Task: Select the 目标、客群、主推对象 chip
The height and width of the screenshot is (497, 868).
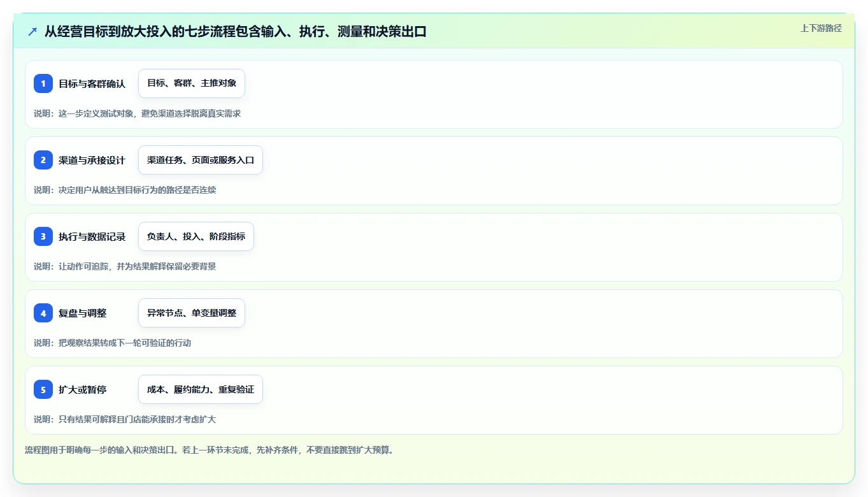Action: tap(192, 83)
